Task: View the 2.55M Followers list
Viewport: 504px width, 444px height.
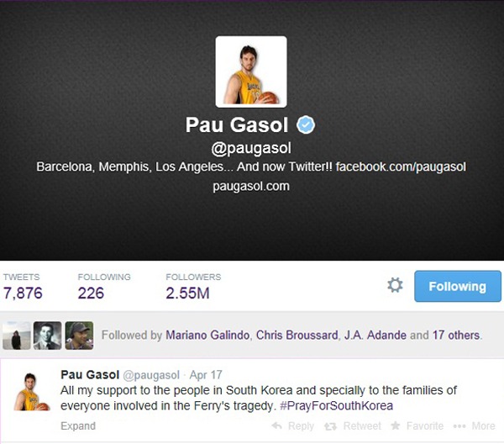Action: click(193, 287)
